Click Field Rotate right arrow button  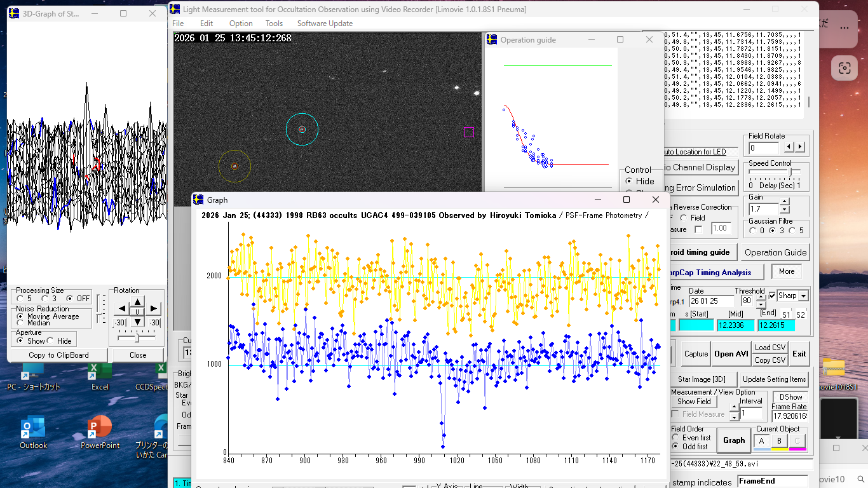pos(800,147)
